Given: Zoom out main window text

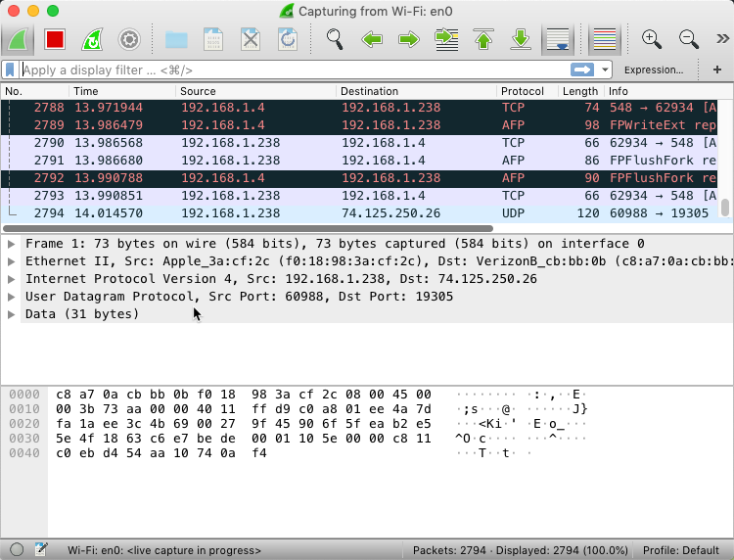Looking at the screenshot, I should click(x=689, y=39).
